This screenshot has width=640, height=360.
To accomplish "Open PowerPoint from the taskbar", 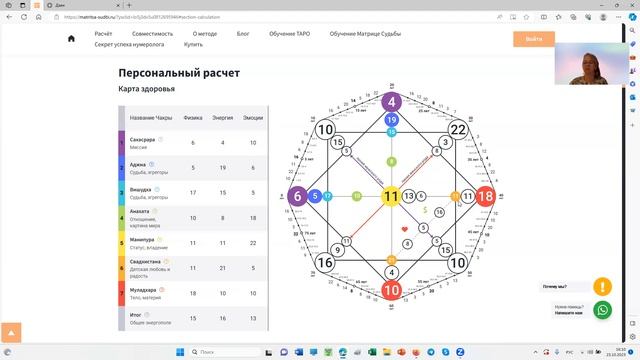I will point(401,352).
